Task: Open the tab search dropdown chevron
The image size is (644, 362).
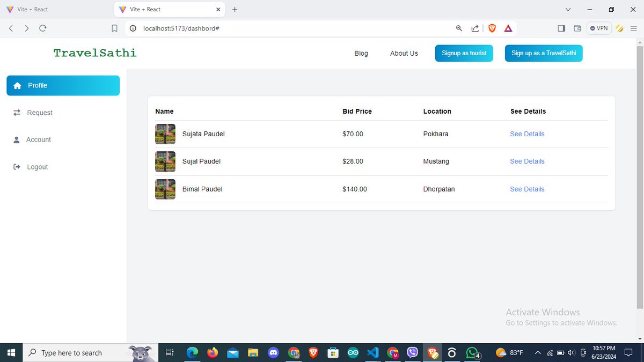Action: pyautogui.click(x=568, y=9)
